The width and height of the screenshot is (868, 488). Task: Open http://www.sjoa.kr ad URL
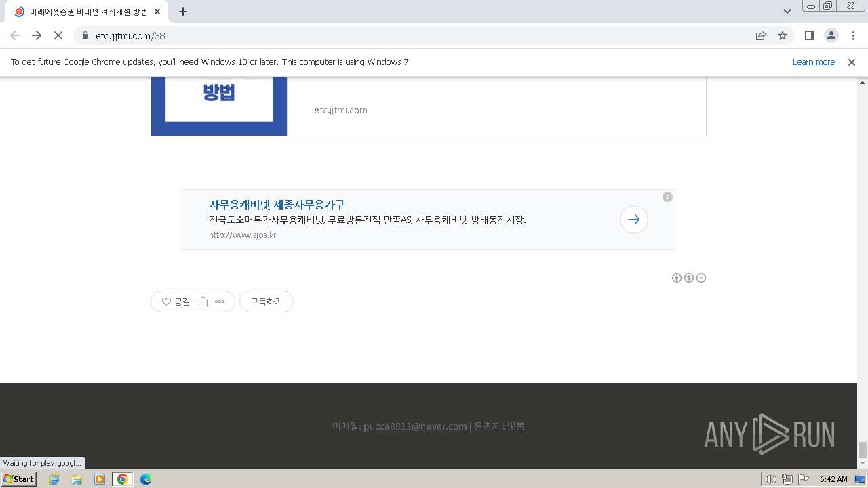(242, 235)
